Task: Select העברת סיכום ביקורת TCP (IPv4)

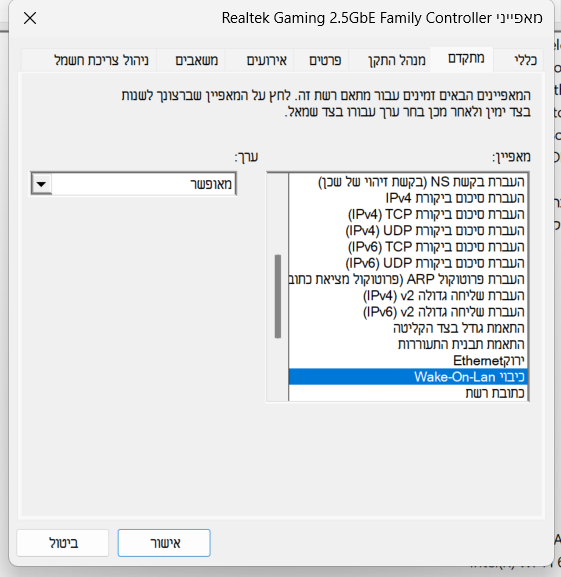Action: tap(408, 214)
